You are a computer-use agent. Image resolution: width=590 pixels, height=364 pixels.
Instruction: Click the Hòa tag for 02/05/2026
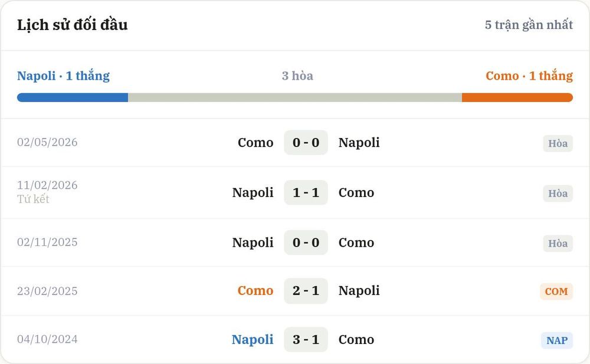(558, 143)
